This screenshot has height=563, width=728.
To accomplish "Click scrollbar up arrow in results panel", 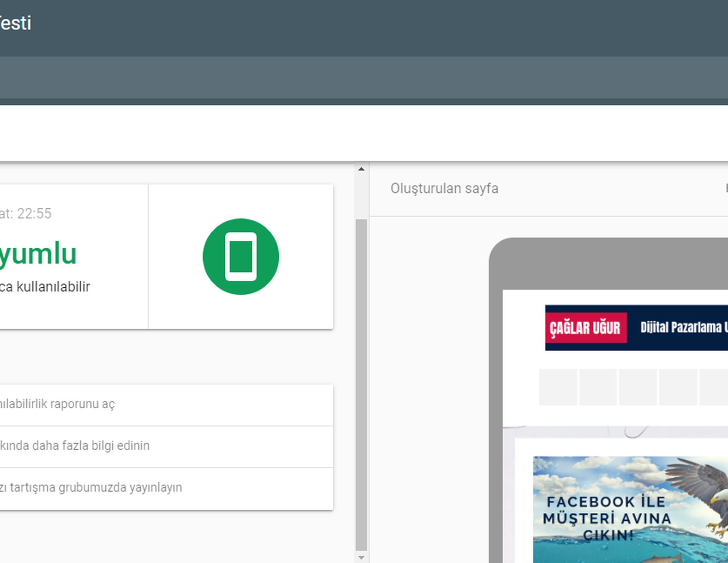I will [x=361, y=169].
